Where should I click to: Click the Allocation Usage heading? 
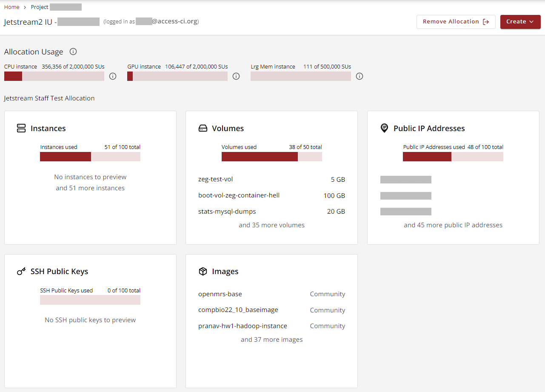point(34,52)
